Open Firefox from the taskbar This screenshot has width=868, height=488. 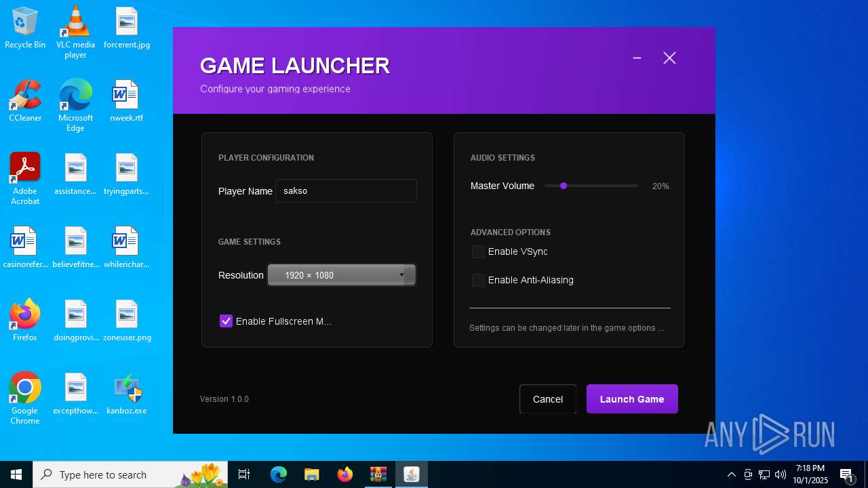click(344, 474)
